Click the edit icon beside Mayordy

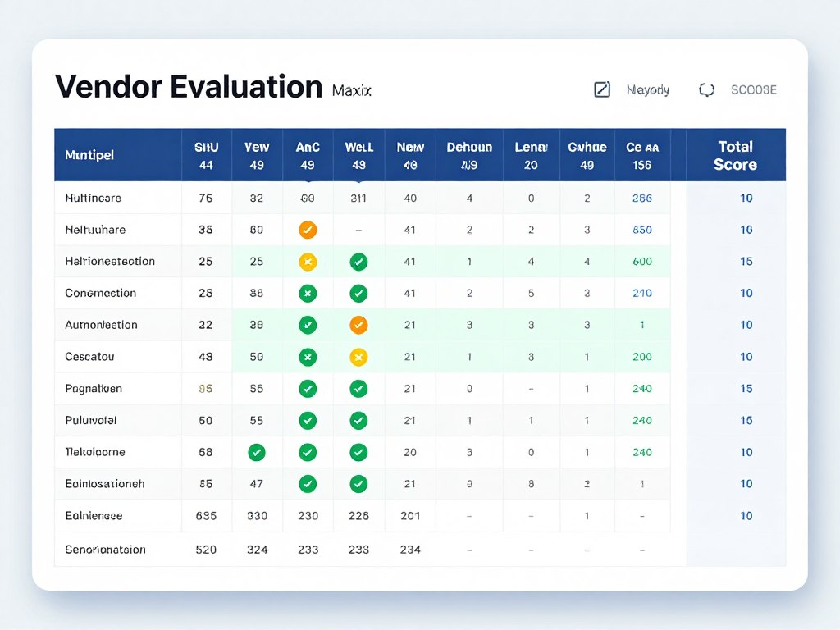point(602,89)
